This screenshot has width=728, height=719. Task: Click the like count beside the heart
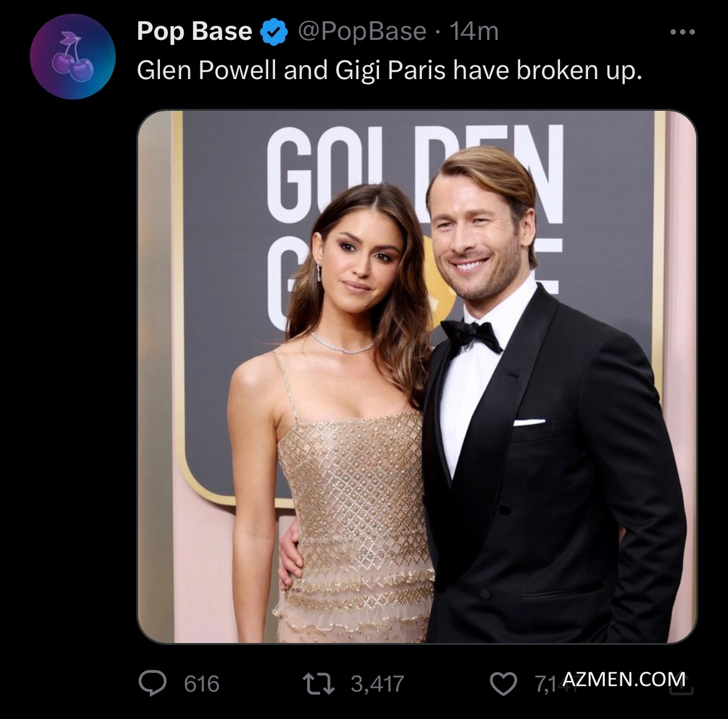click(545, 685)
